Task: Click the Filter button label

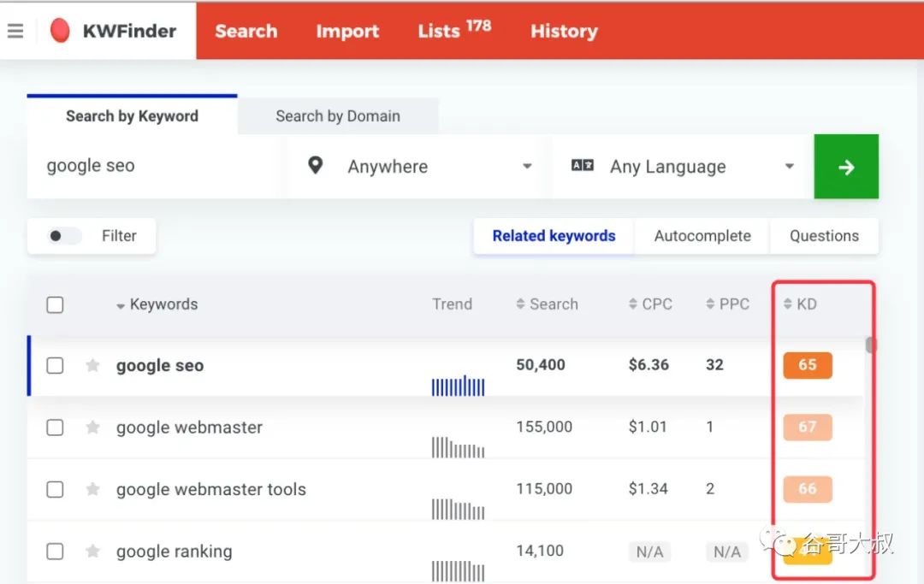Action: [x=118, y=236]
